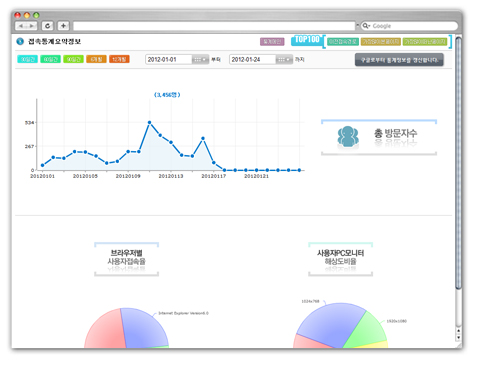This screenshot has width=485, height=373.
Task: Select the lime 90일간 range button
Action: coord(73,59)
